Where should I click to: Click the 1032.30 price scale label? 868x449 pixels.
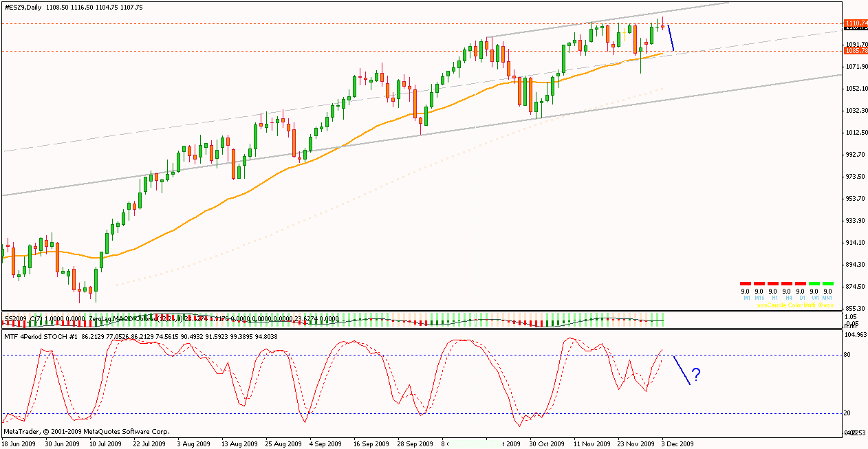855,111
